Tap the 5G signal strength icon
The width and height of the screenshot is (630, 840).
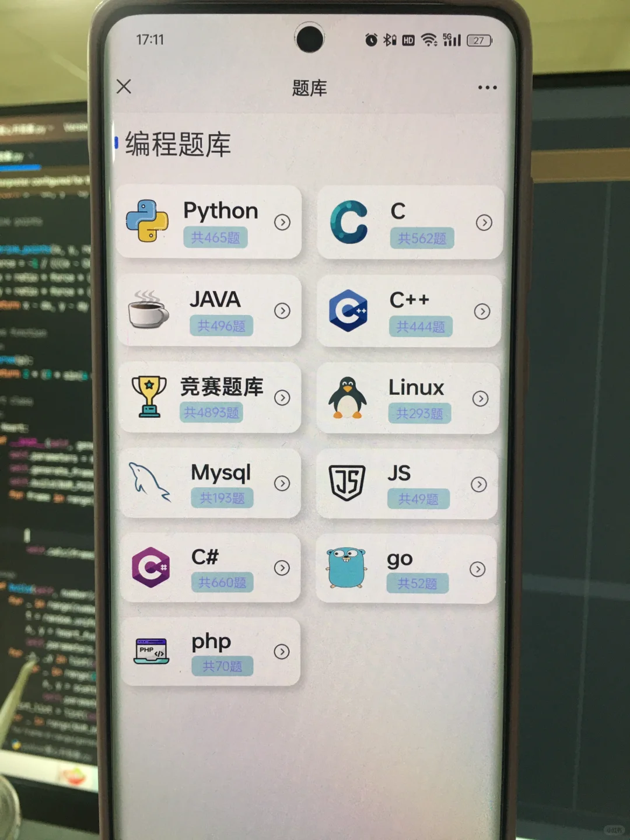[452, 40]
